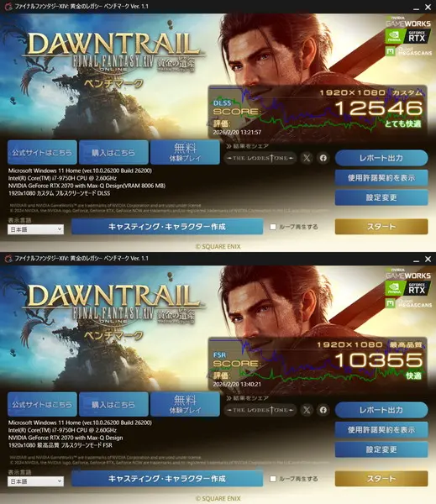Share the DLSS result on Facebook

pyautogui.click(x=323, y=158)
